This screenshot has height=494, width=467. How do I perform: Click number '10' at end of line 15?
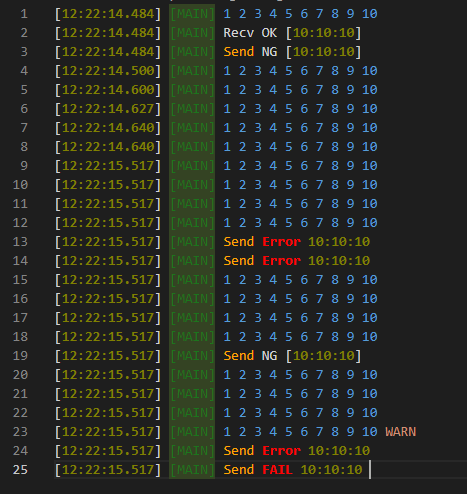(x=370, y=280)
